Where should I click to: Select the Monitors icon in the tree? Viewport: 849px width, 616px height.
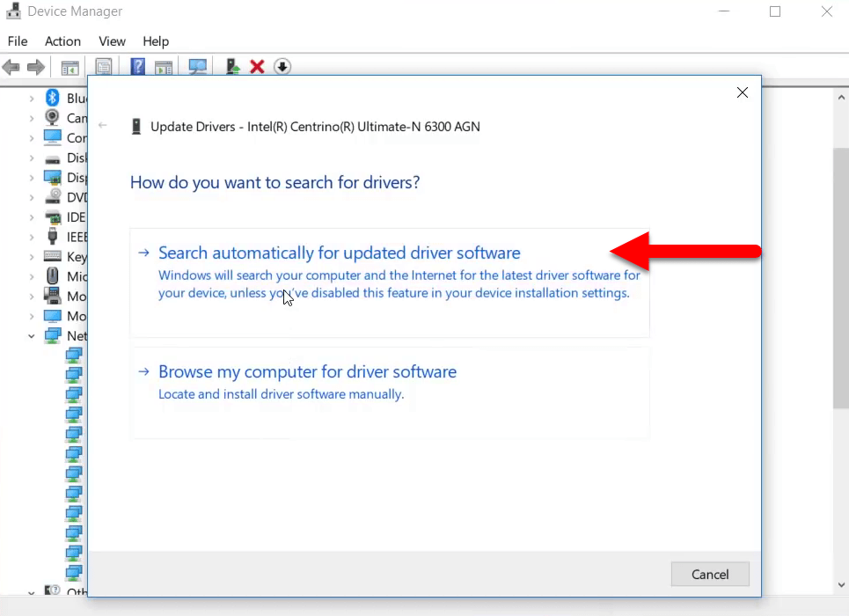(x=53, y=315)
